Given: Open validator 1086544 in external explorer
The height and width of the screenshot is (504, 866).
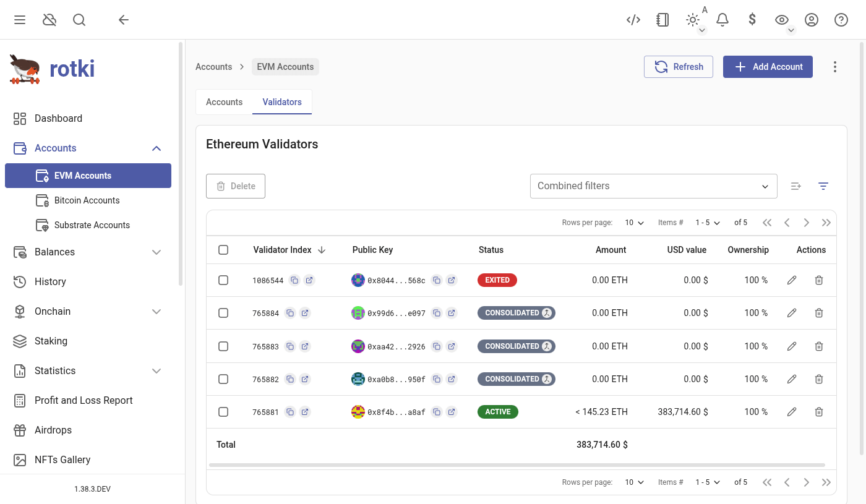Looking at the screenshot, I should pyautogui.click(x=309, y=280).
